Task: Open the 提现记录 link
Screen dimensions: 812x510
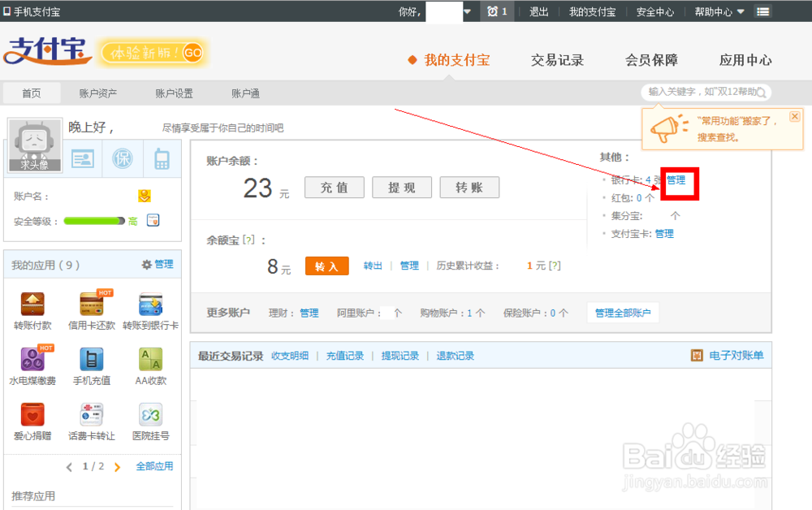Action: click(x=400, y=356)
